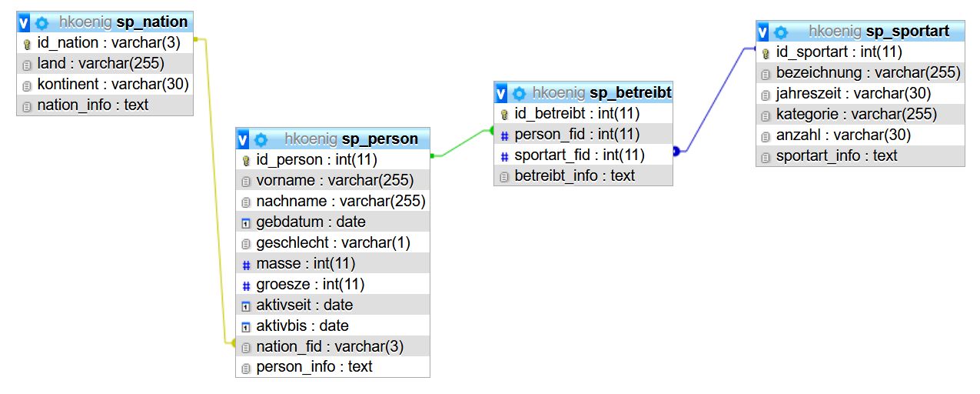Click the date icon beside gebdatum
980x394 pixels.
pos(246,223)
